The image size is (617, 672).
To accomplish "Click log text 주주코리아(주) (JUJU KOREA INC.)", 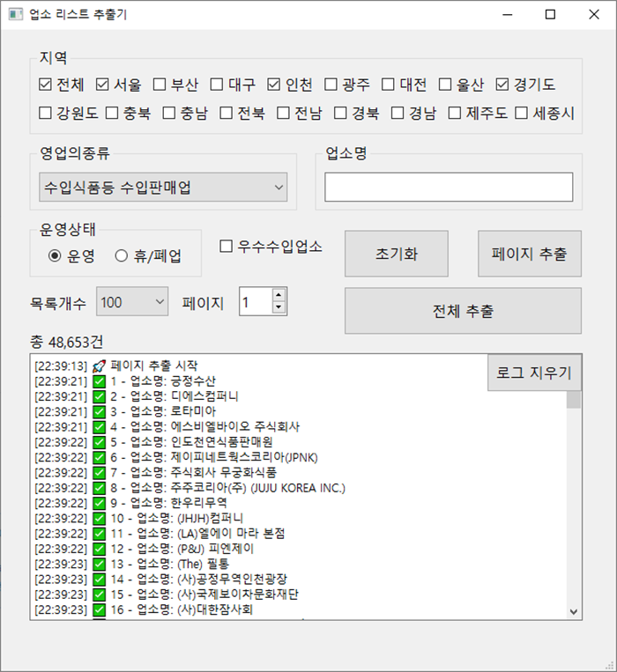I will coord(257,488).
